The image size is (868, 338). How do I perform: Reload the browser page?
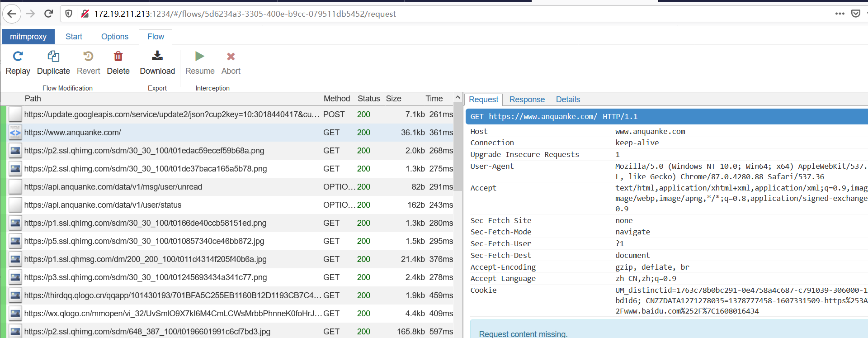pyautogui.click(x=49, y=14)
